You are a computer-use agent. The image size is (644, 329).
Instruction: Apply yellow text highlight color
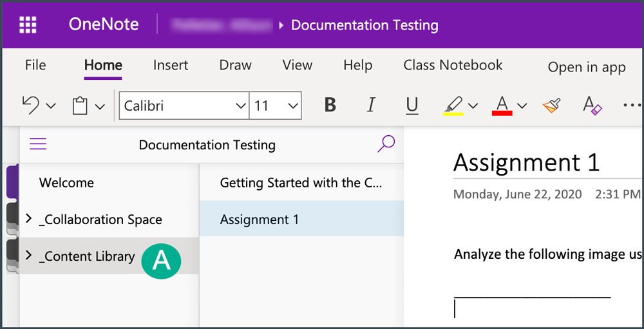(453, 106)
